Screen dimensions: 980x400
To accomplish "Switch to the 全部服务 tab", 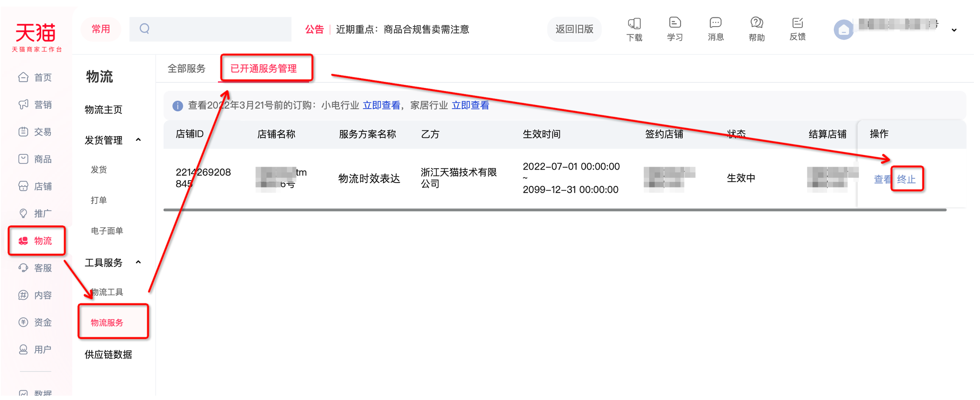I will click(x=186, y=68).
